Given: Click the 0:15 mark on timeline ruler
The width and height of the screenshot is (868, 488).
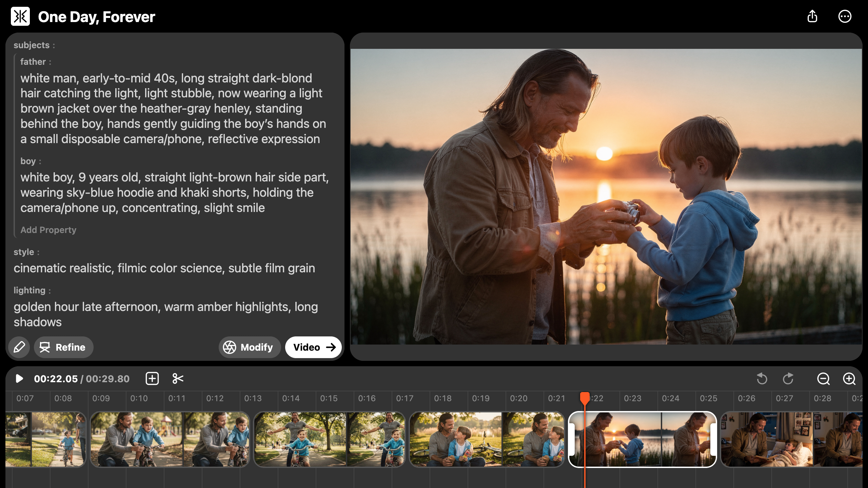Looking at the screenshot, I should click(329, 398).
